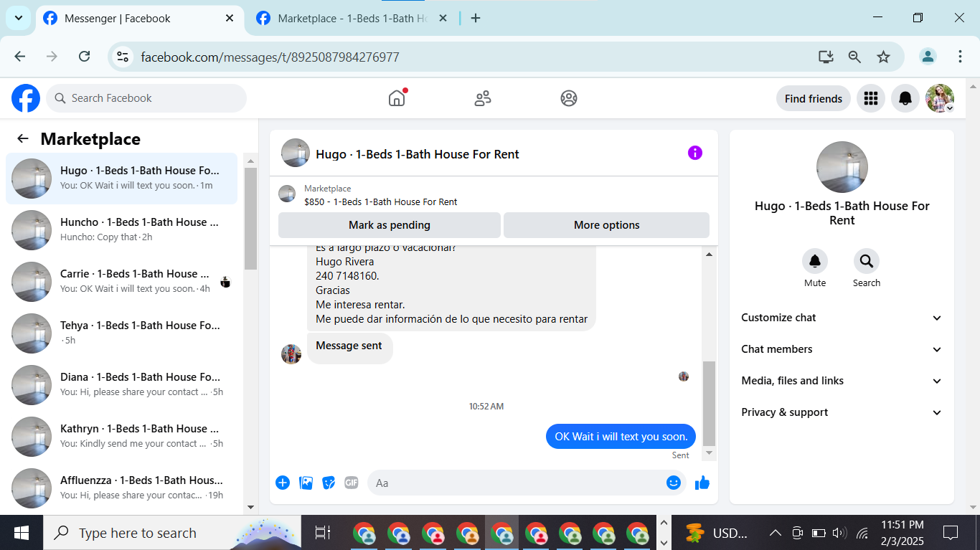Switch to the Messenger | Facebook tab
Image resolution: width=980 pixels, height=550 pixels.
coord(139,19)
